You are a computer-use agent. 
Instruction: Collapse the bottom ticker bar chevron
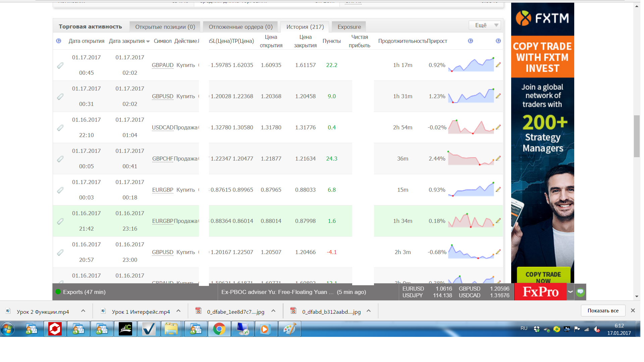coord(570,292)
